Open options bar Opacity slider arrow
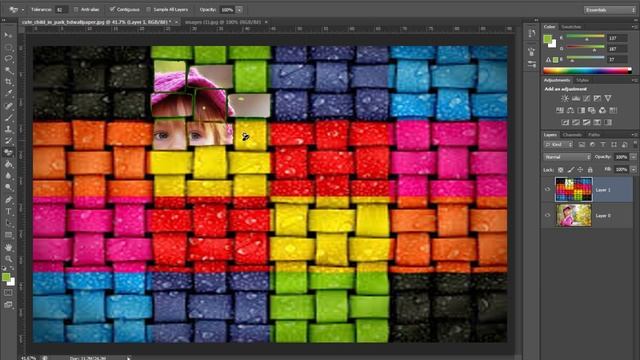 pyautogui.click(x=239, y=9)
